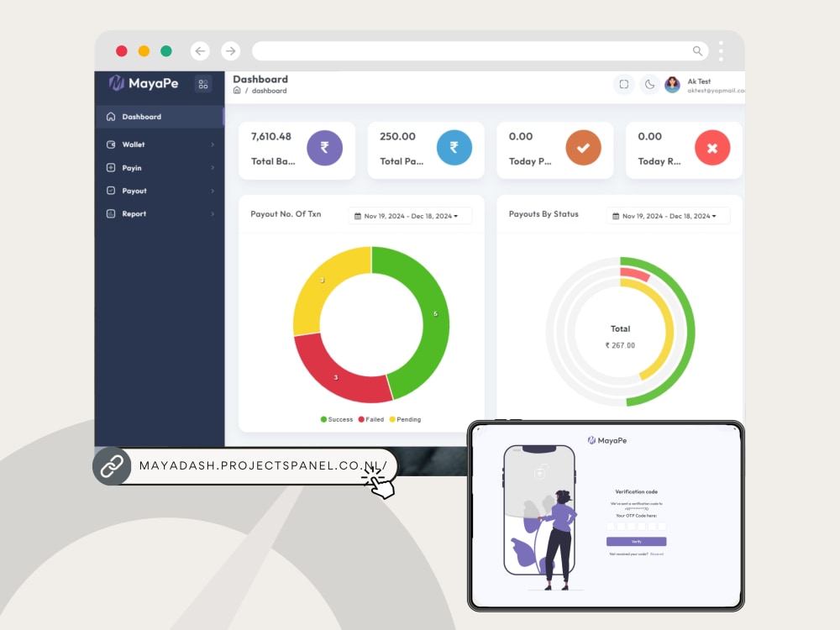
Task: Open date range dropdown for Payouts By Status
Action: (668, 216)
